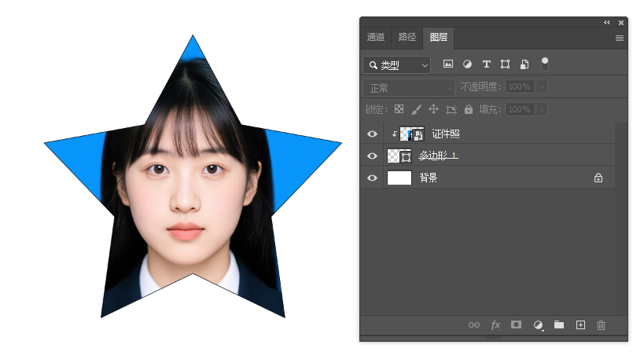This screenshot has height=363, width=644.
Task: Hide the 背景 layer
Action: [x=373, y=178]
